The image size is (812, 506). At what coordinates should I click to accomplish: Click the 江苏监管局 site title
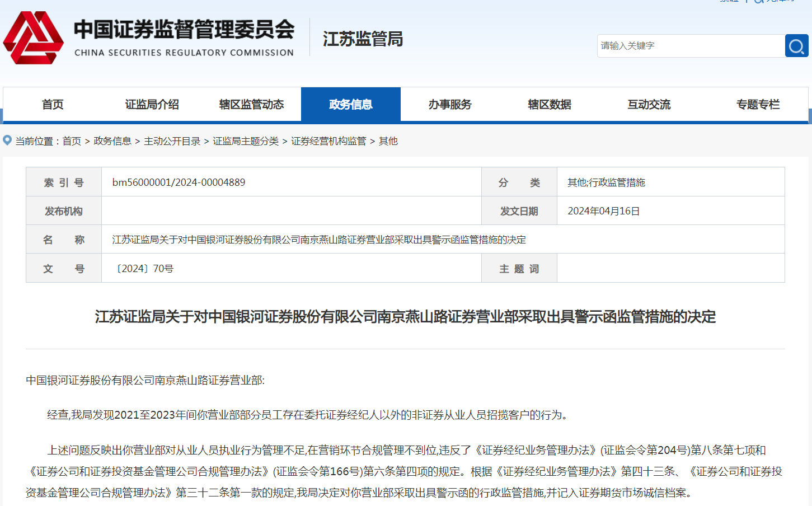pyautogui.click(x=362, y=39)
